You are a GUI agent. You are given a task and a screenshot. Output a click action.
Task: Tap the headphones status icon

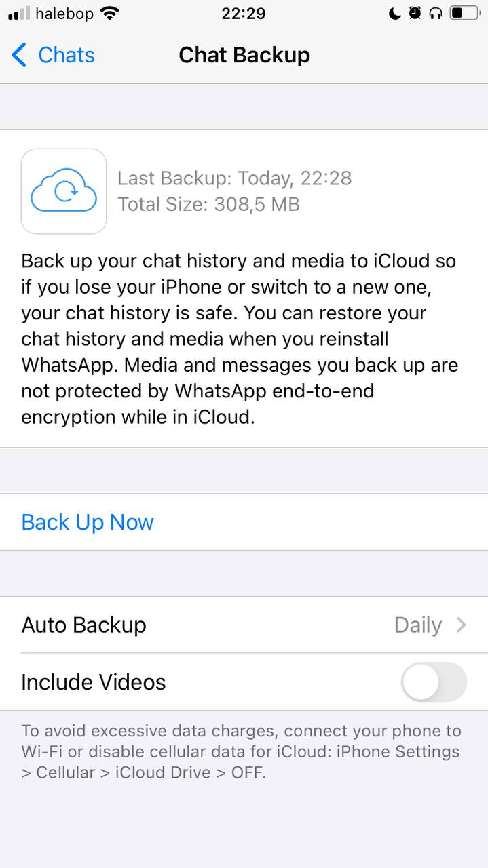[x=436, y=13]
